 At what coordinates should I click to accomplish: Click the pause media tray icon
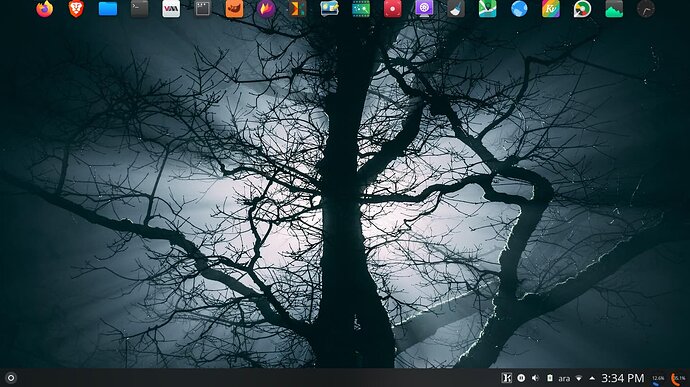tap(521, 378)
